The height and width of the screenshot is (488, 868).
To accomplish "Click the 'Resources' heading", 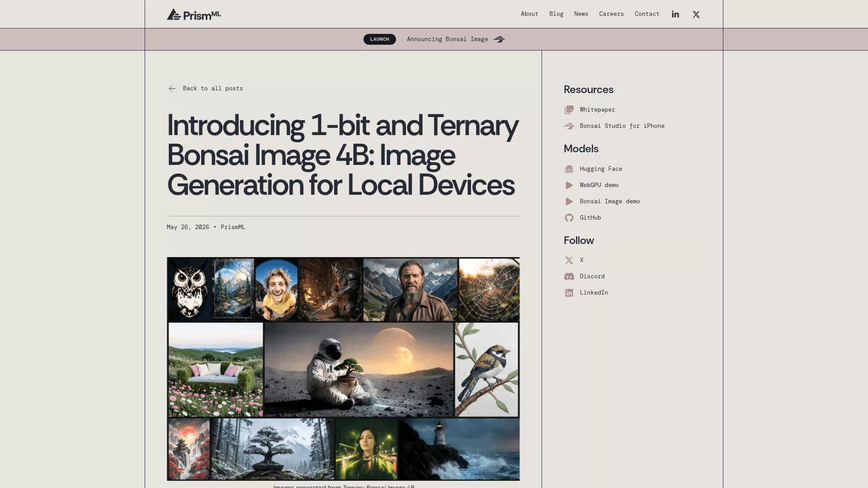I will [x=589, y=89].
